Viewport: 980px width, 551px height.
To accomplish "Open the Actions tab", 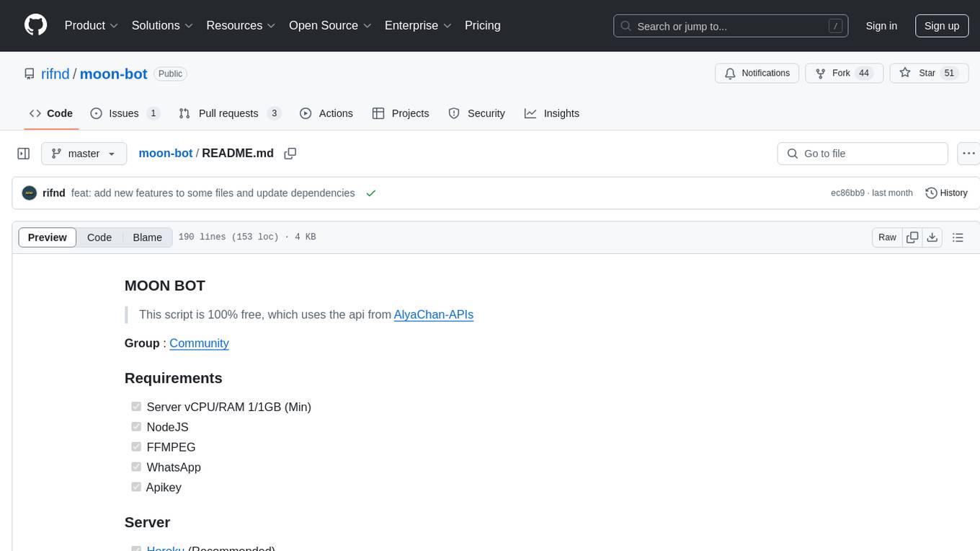I will (326, 113).
